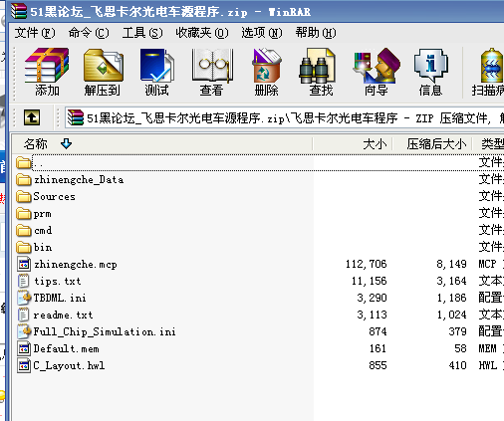Select the Default.mem file name
The width and height of the screenshot is (504, 421).
pos(66,348)
